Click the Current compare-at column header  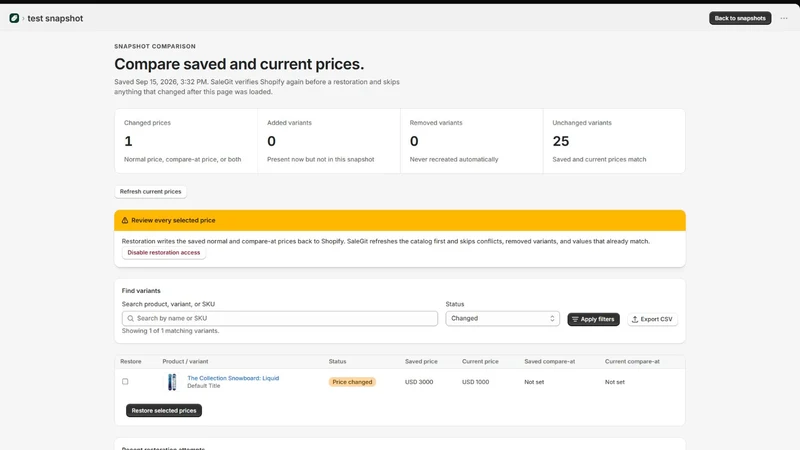pyautogui.click(x=632, y=361)
